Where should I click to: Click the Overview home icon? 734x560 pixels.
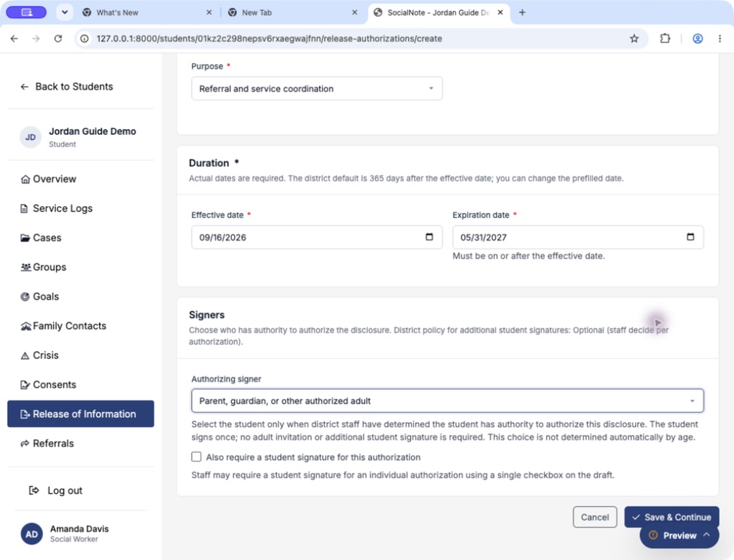(x=26, y=179)
